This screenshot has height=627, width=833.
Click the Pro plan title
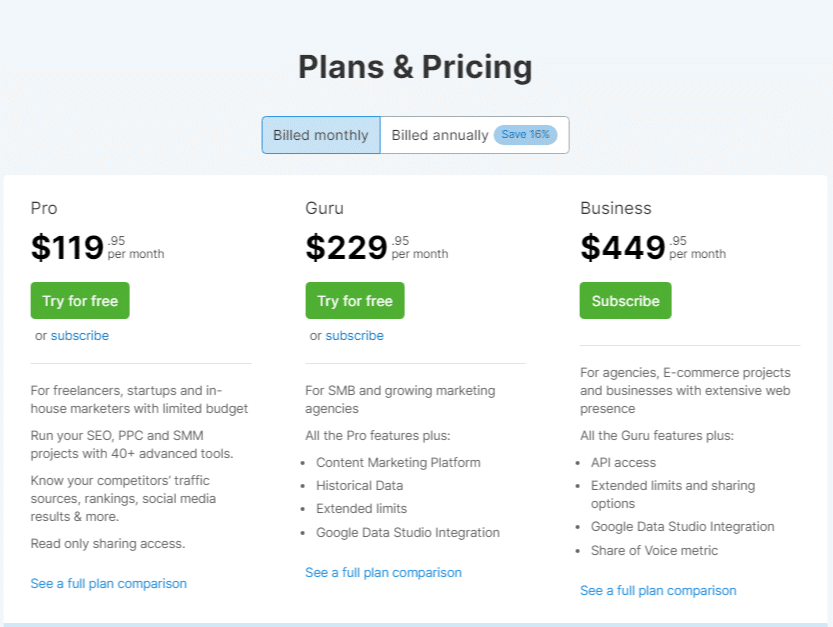click(44, 208)
